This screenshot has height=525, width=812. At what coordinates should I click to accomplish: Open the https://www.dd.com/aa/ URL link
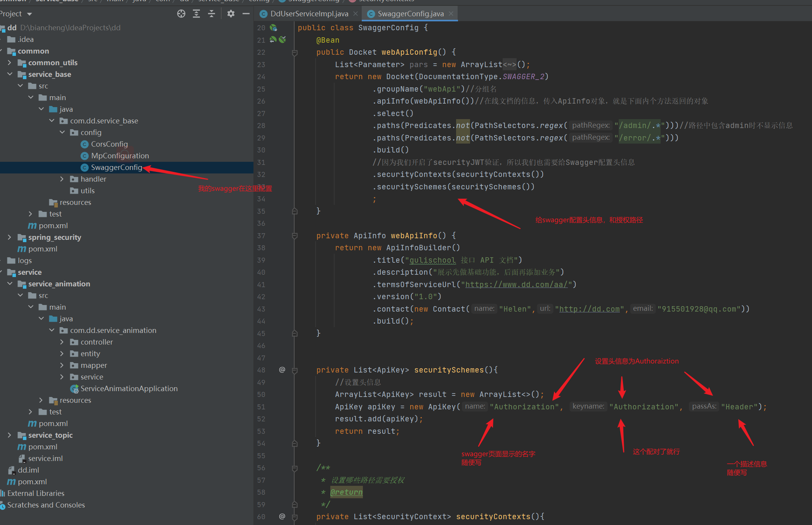(516, 284)
